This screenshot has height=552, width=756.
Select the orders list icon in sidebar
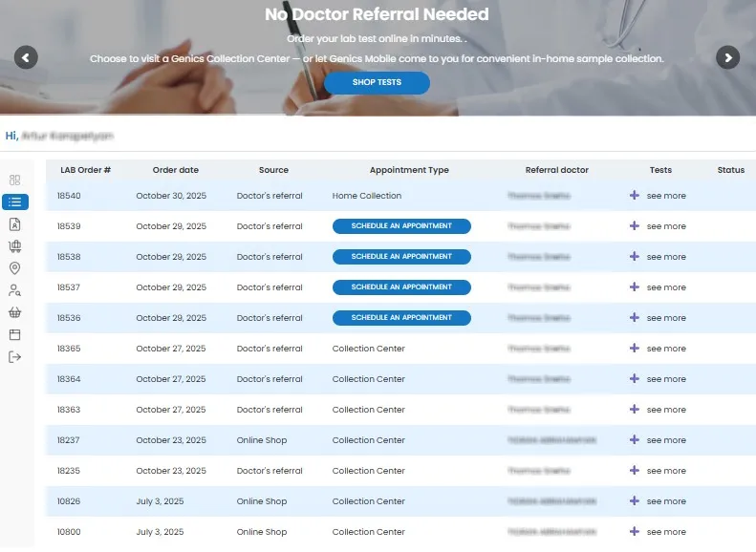pos(15,202)
